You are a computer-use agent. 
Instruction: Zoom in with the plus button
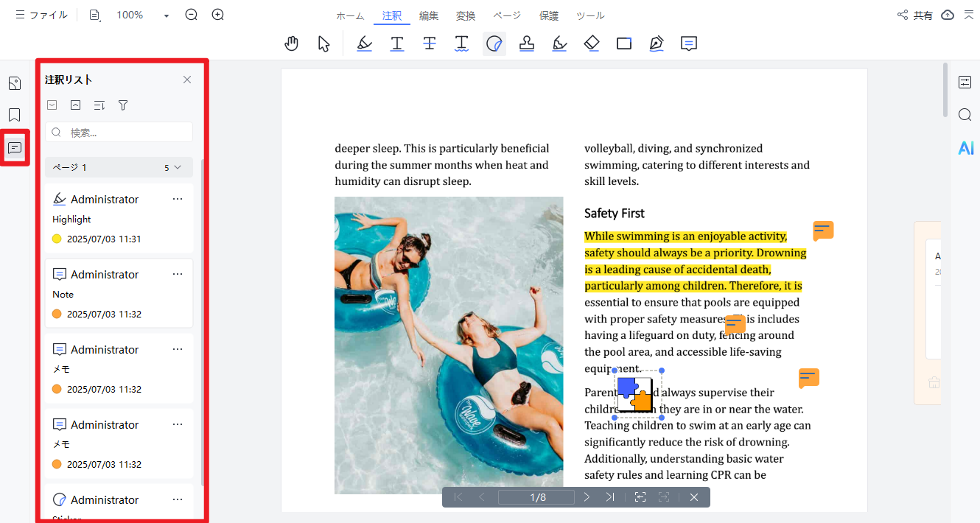pos(218,15)
